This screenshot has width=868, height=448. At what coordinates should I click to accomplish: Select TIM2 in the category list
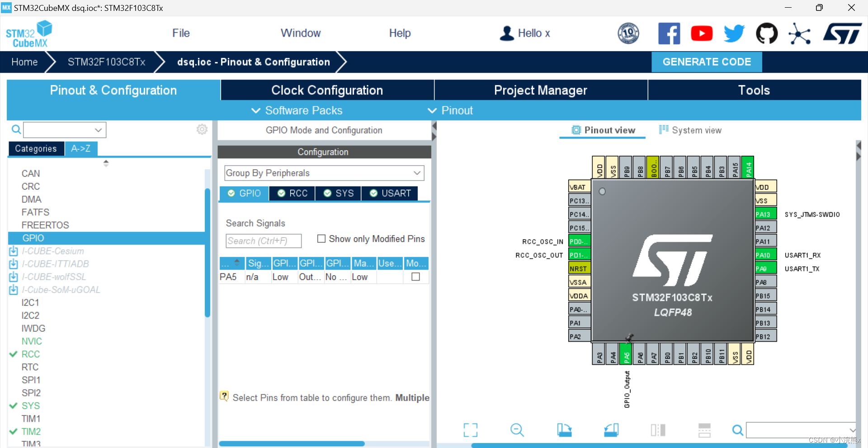click(x=31, y=431)
